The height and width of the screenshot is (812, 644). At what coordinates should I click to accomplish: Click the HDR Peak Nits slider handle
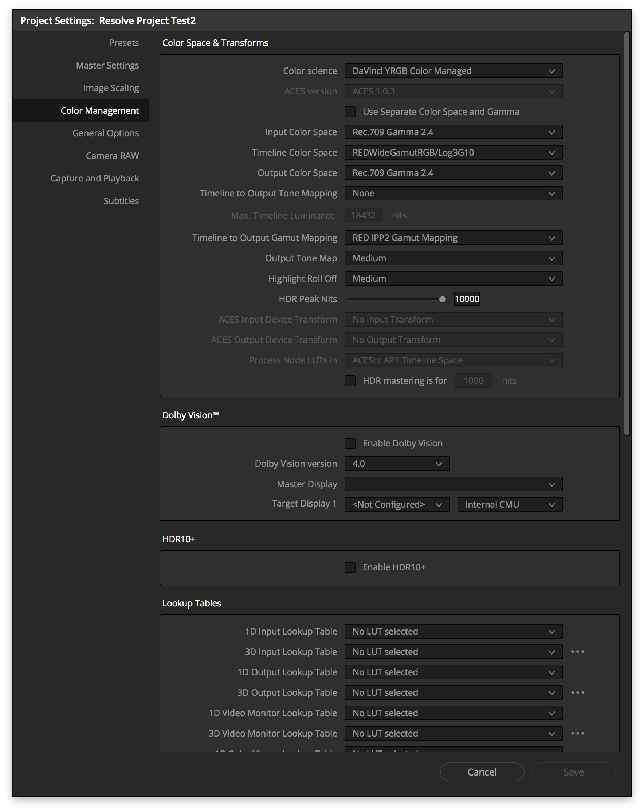coord(442,299)
